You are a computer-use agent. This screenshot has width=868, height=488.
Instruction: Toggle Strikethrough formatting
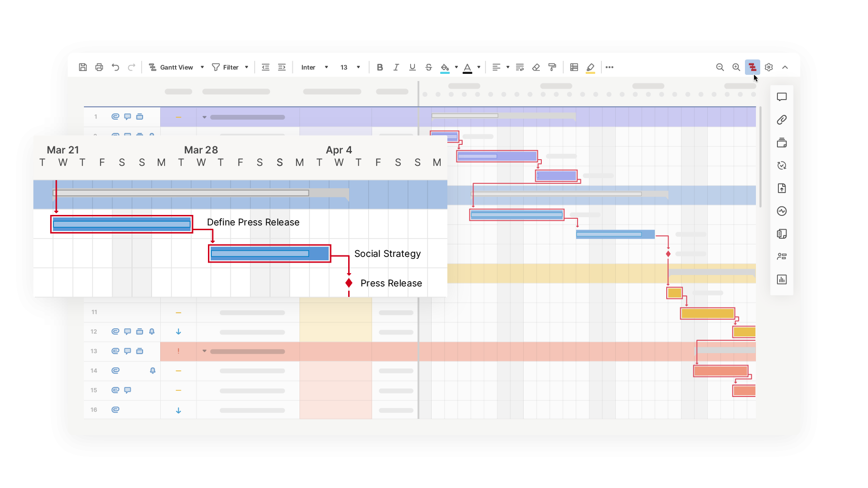coord(429,67)
